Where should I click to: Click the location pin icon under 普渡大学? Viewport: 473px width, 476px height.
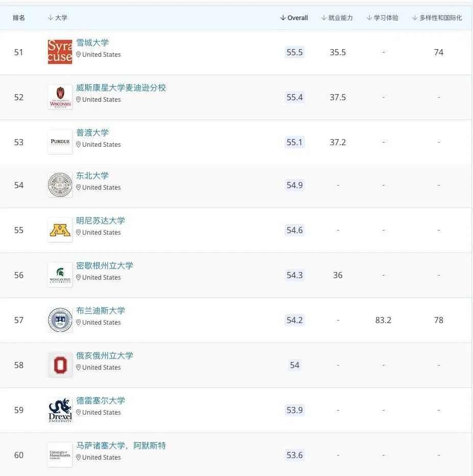(78, 145)
